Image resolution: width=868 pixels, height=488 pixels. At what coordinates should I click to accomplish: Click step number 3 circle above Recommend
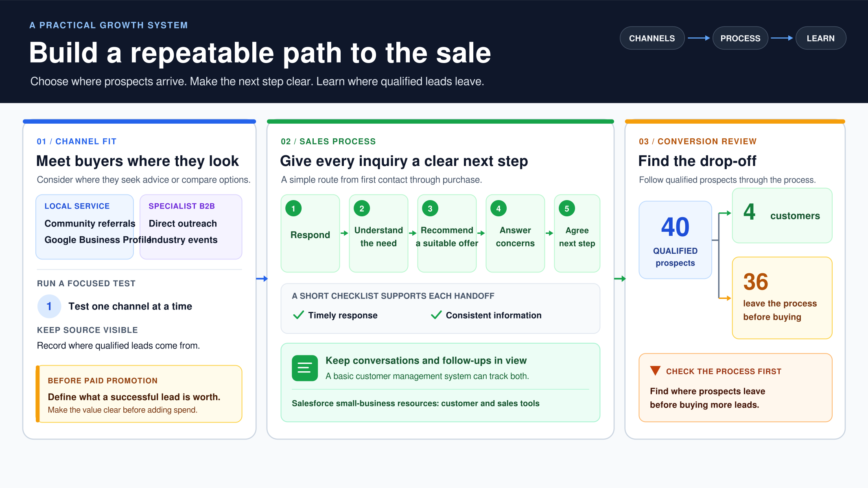pyautogui.click(x=430, y=209)
